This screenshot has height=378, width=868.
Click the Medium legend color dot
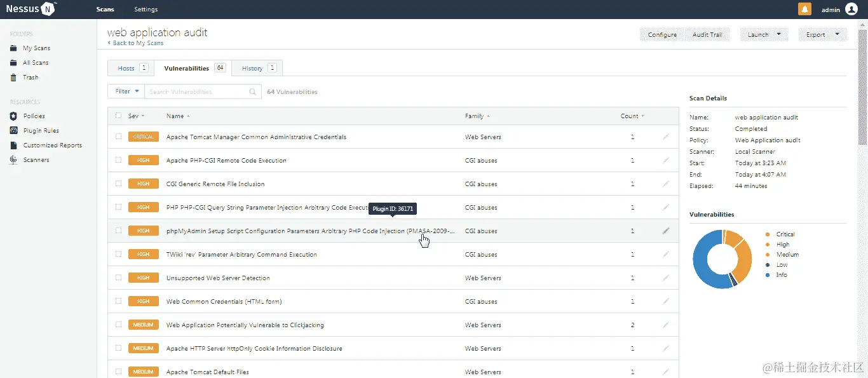[x=768, y=255]
